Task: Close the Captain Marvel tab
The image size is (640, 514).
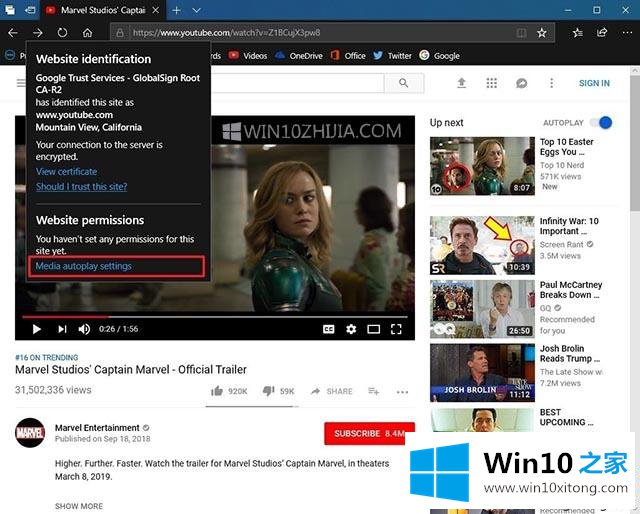Action: pyautogui.click(x=156, y=10)
